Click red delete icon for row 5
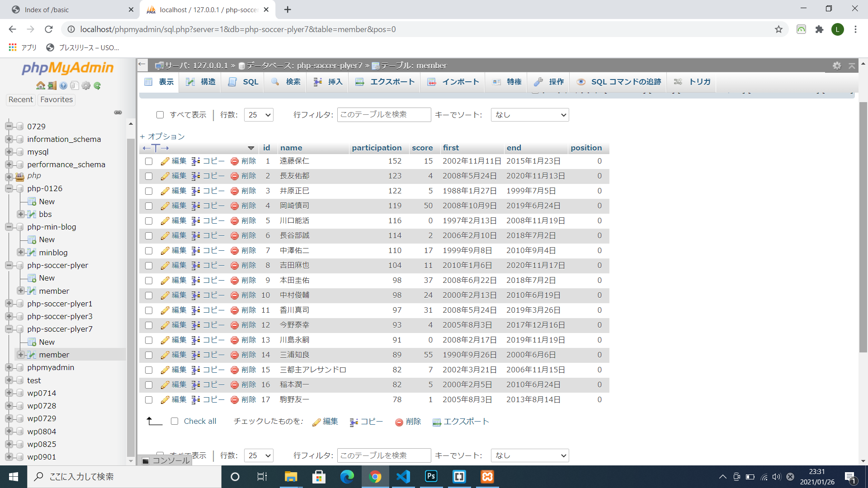Viewport: 868px width, 488px height. 234,221
